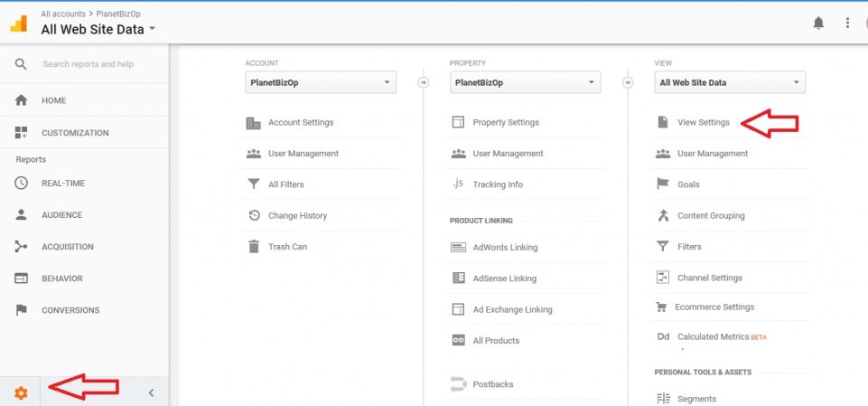Click the Home house icon
868x406 pixels.
(x=21, y=100)
